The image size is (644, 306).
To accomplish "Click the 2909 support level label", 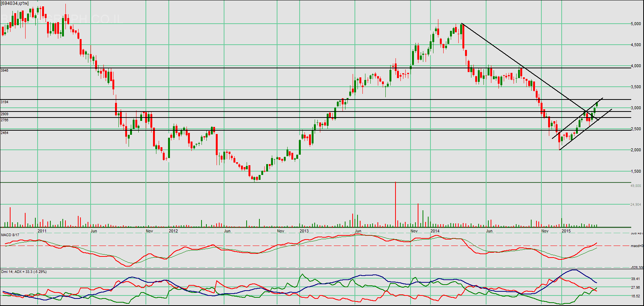I will click(5, 114).
